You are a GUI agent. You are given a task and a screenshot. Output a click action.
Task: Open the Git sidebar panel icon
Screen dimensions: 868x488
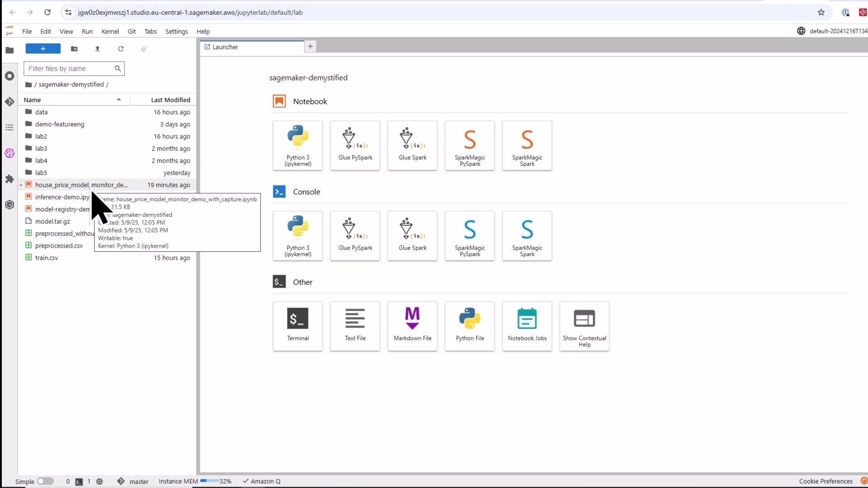click(9, 102)
